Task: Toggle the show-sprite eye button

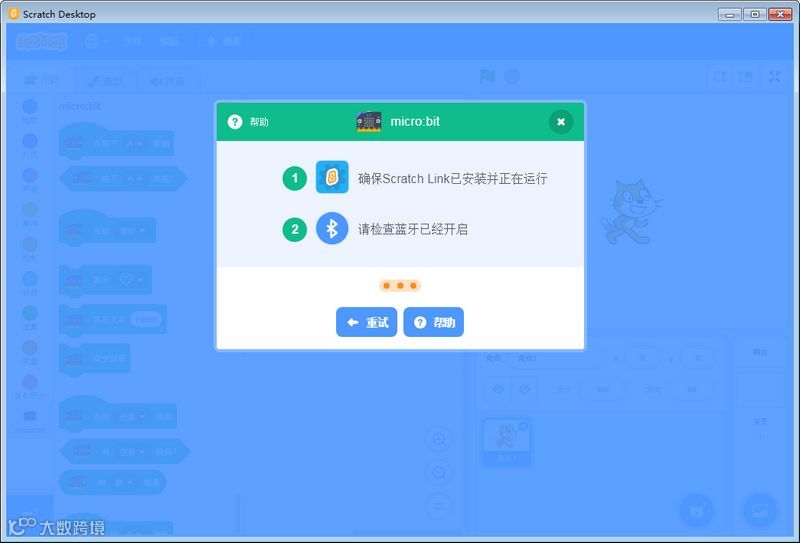Action: point(498,389)
